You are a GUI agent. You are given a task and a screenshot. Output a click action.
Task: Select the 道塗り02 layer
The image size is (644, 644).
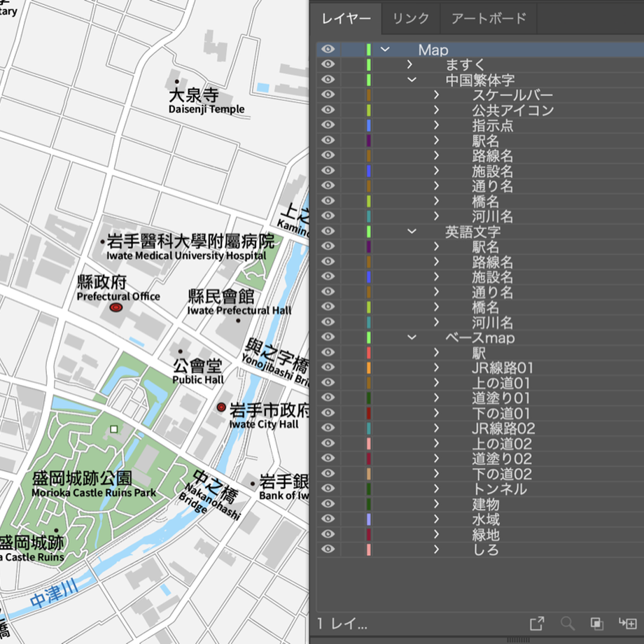(x=502, y=458)
